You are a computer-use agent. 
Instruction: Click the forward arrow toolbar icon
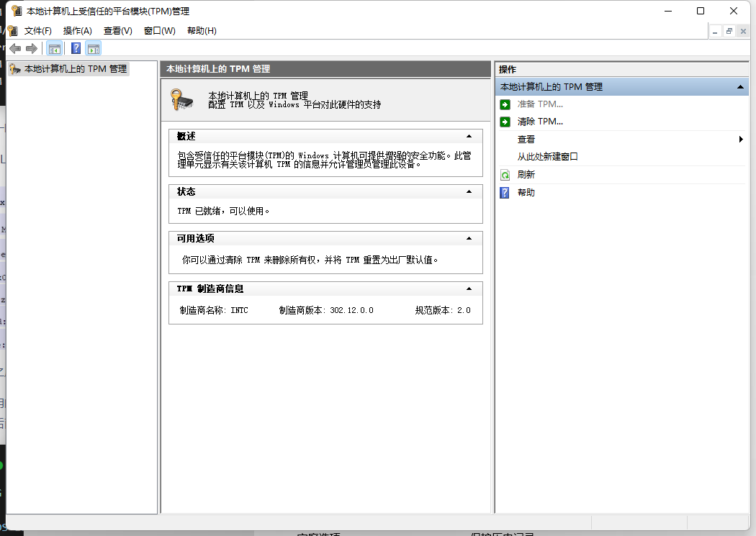click(x=32, y=48)
